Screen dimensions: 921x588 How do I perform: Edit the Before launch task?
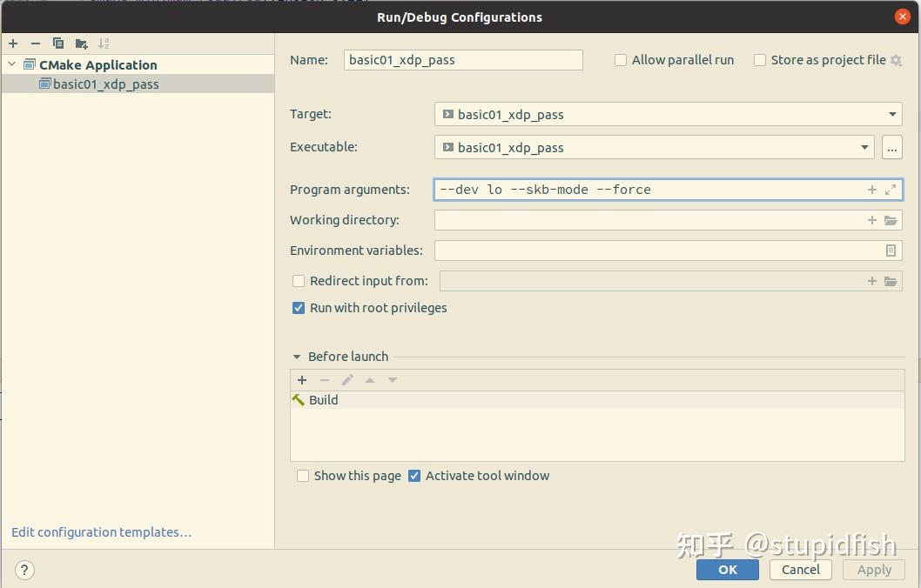pos(347,380)
